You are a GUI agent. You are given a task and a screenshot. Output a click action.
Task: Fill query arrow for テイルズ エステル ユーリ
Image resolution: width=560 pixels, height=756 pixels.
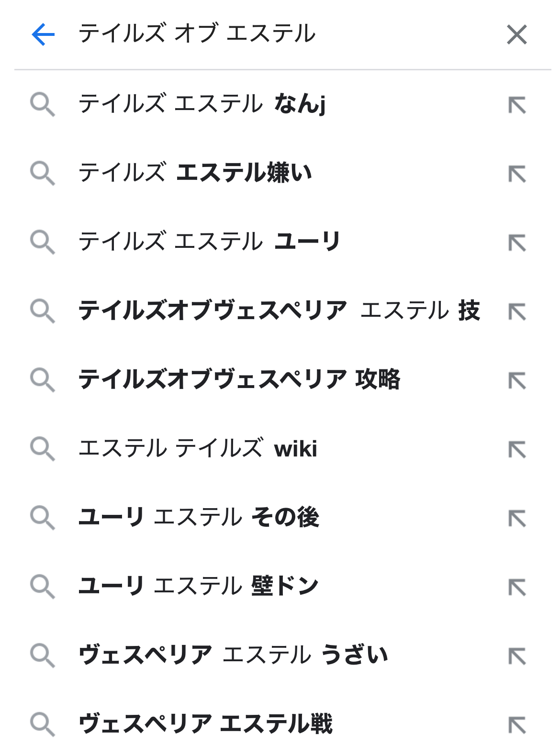tap(517, 243)
